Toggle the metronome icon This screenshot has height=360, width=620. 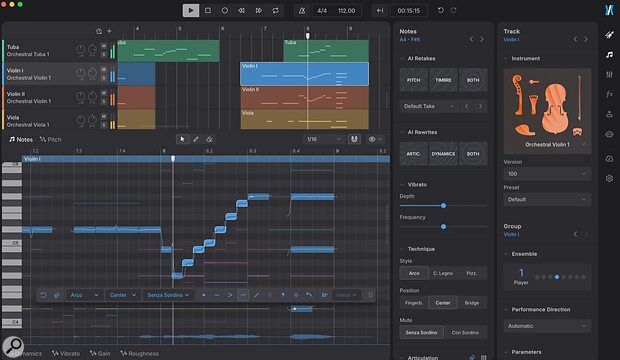302,11
